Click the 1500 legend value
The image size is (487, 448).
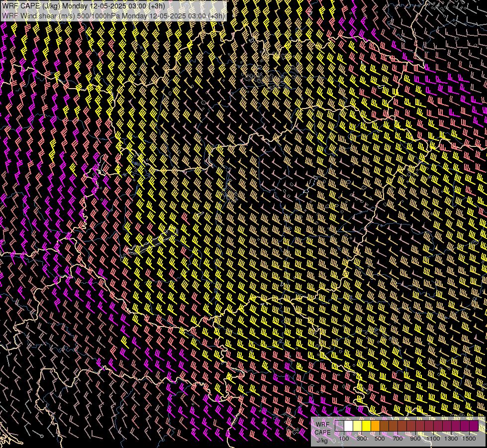click(469, 439)
